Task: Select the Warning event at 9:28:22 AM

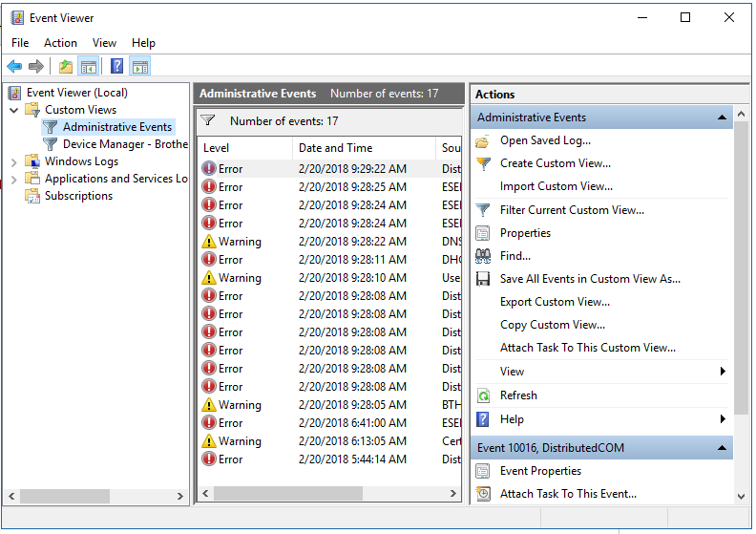Action: pos(329,241)
